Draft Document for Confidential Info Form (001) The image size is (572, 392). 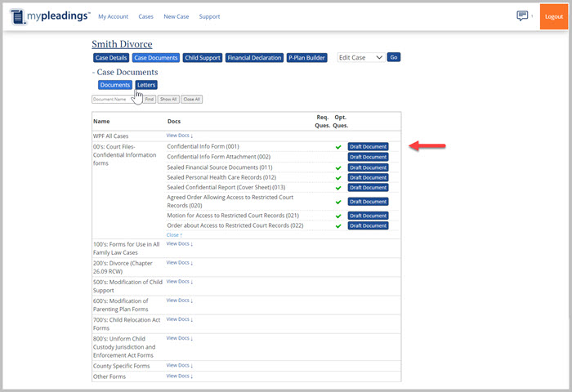[x=368, y=147]
